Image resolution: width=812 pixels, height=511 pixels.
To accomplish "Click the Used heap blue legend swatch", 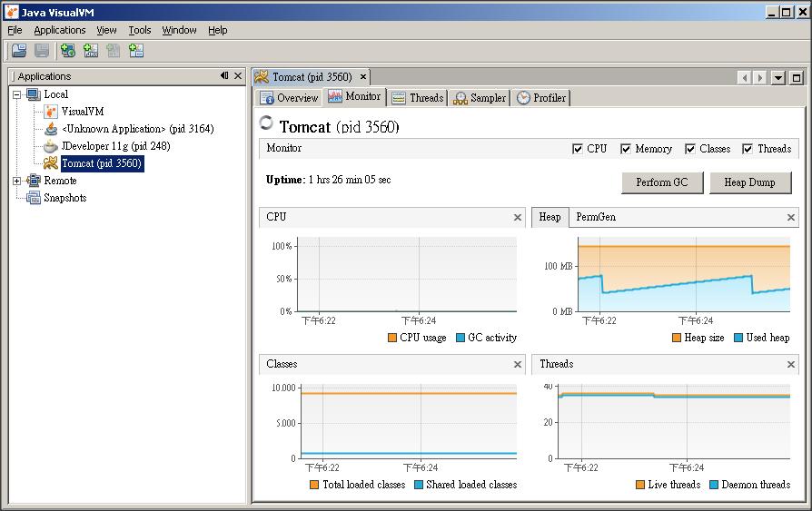I will 738,338.
